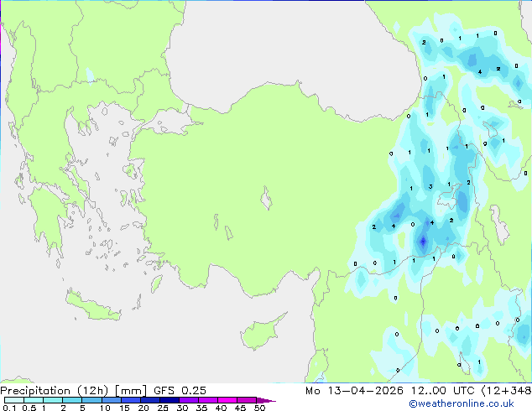Click the 25–30 mm legend color box
Viewport: 532px width, 411px height.
(170, 400)
